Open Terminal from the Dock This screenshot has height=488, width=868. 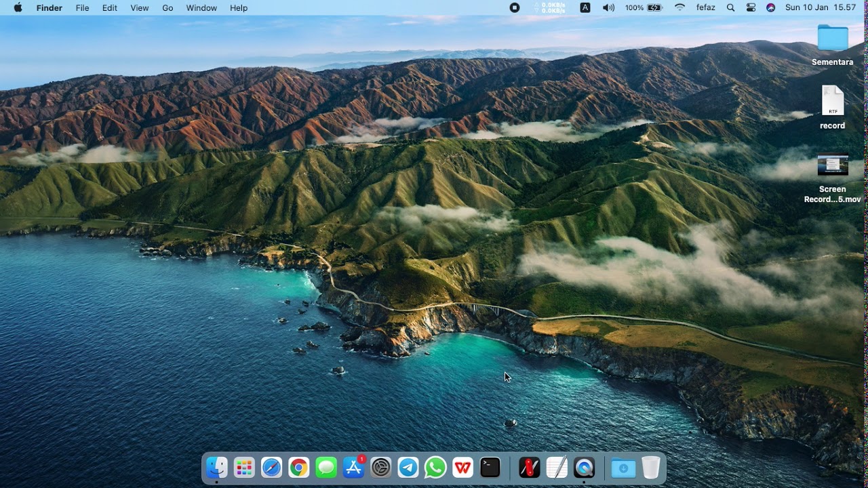pos(490,468)
